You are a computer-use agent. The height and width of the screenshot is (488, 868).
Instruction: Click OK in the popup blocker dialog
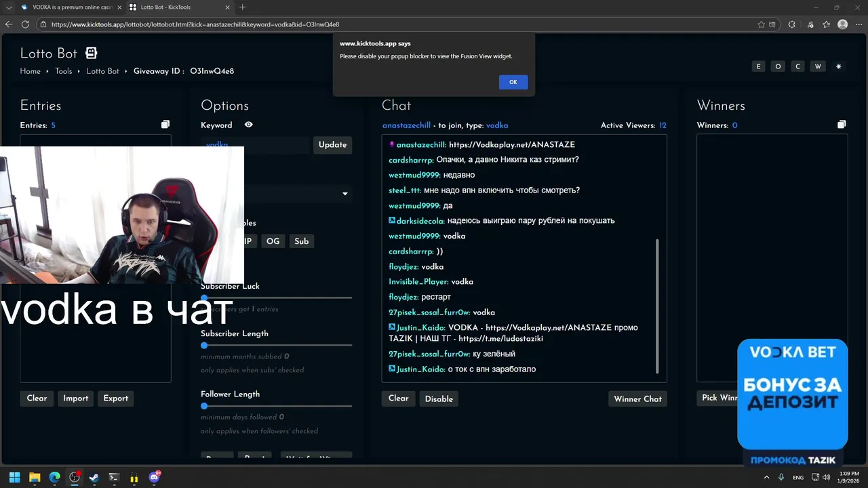513,82
